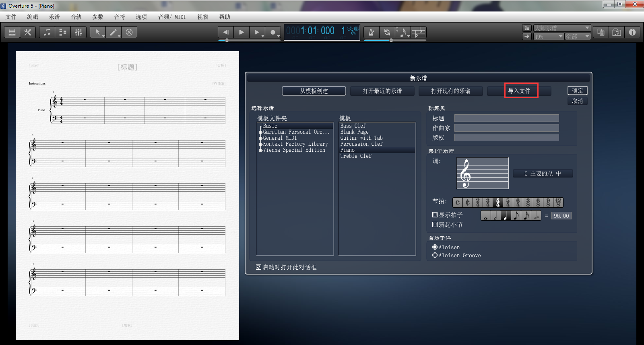Click the note quantize icon

click(x=403, y=32)
